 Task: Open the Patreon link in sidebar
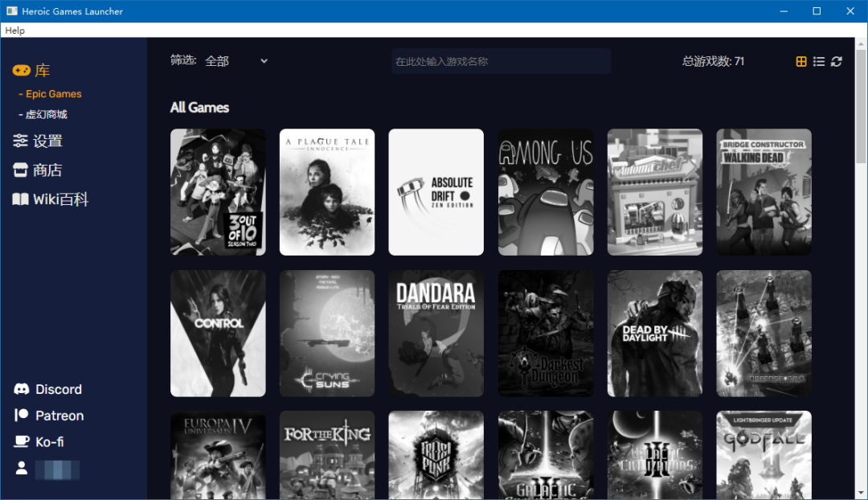point(49,416)
